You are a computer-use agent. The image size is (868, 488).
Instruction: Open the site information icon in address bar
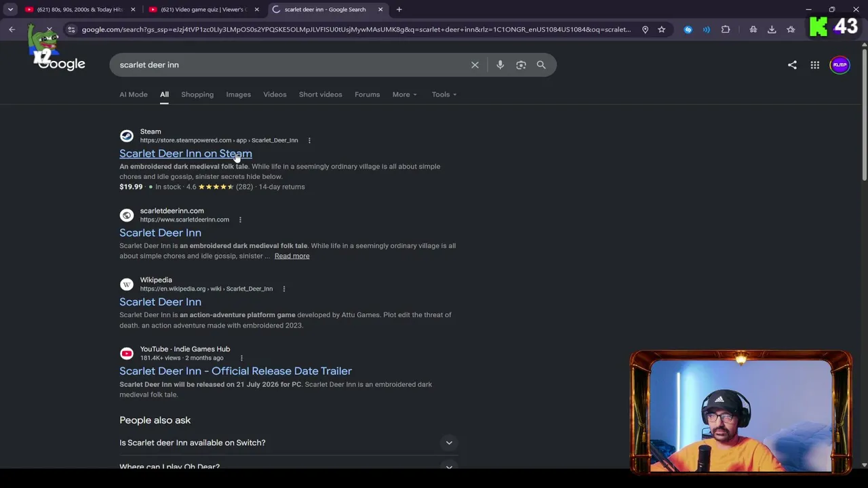[71, 29]
